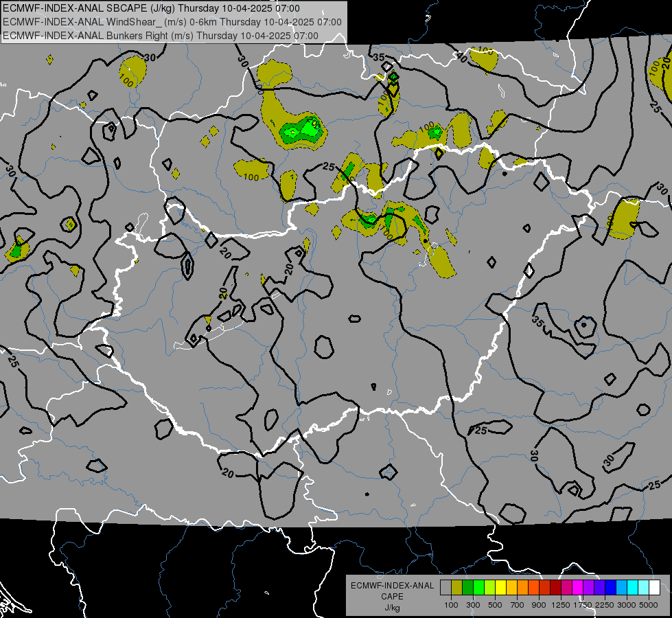This screenshot has width=672, height=618.
Task: Pick the cyan swatch right of 3000
Action: point(633,587)
